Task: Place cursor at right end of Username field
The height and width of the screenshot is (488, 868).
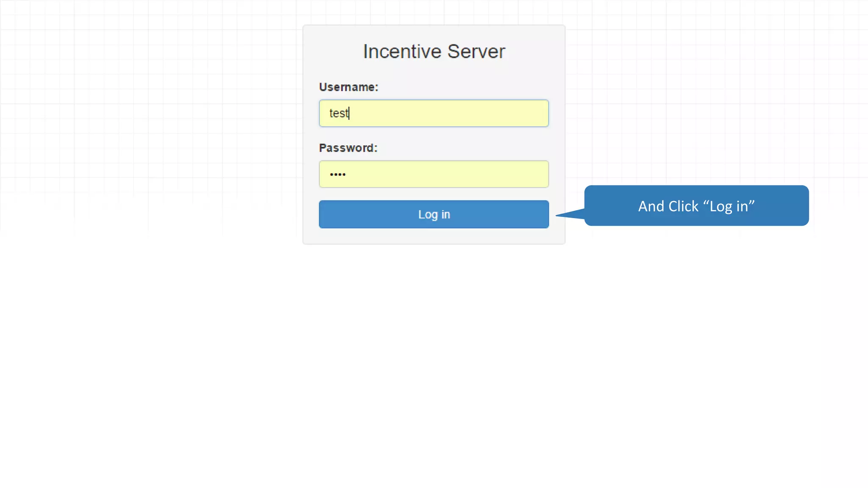Action: coord(542,113)
